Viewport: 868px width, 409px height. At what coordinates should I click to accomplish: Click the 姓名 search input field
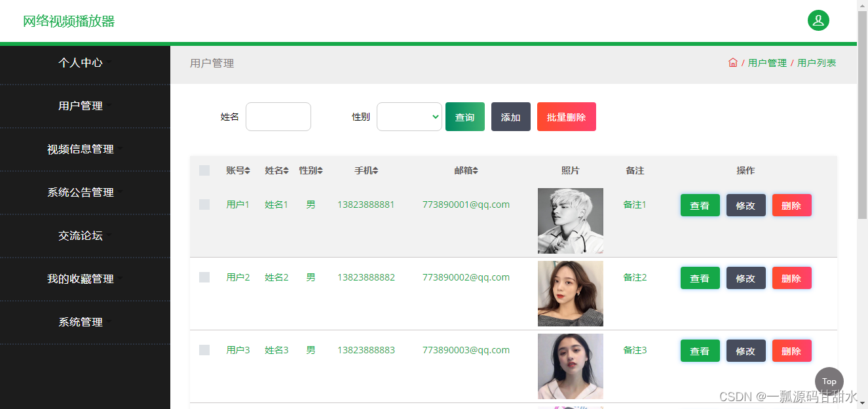coord(278,117)
